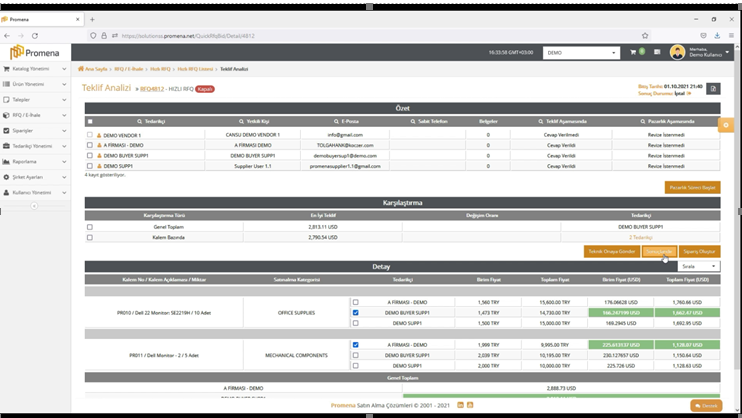Viewport: 742px width, 418px height.
Task: Click the Talepler icon in sidebar
Action: [x=6, y=99]
